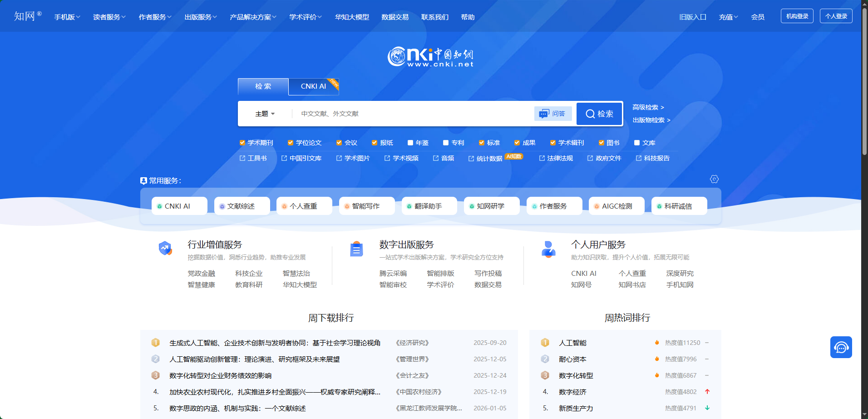
Task: Open the 高级检索 link
Action: 648,107
